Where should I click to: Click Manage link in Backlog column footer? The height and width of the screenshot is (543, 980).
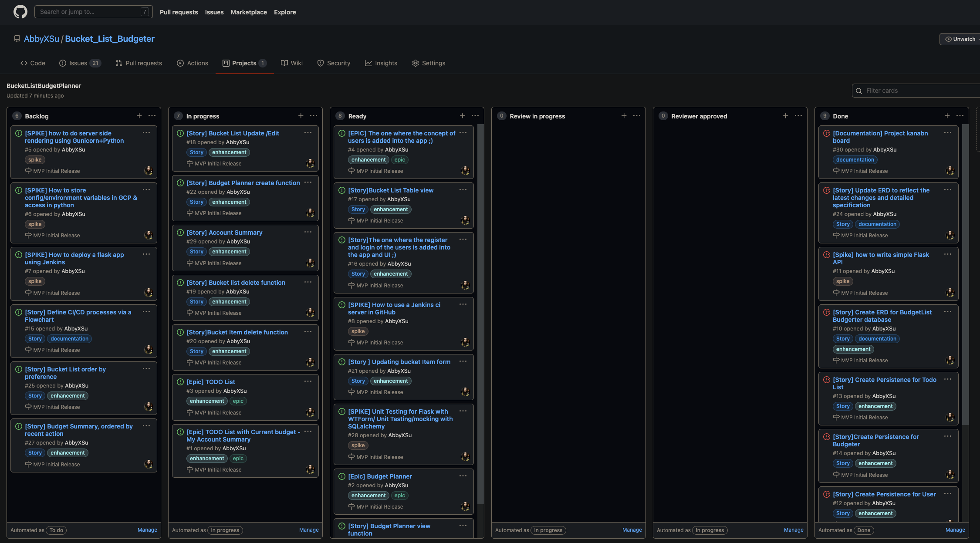[147, 530]
